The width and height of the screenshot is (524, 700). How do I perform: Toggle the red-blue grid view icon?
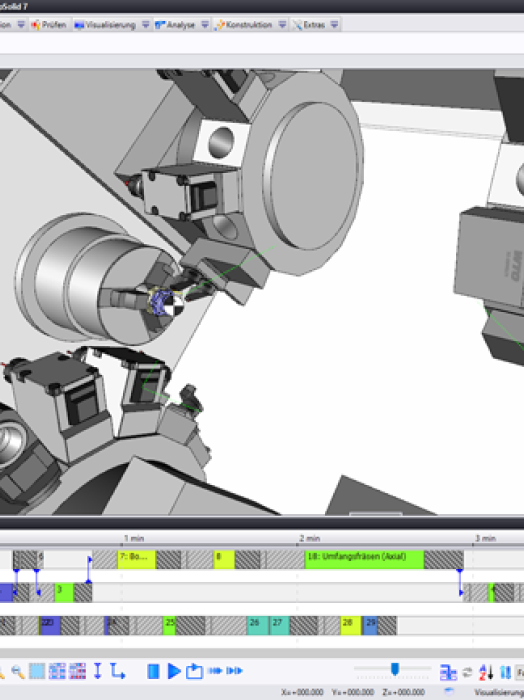click(x=77, y=671)
